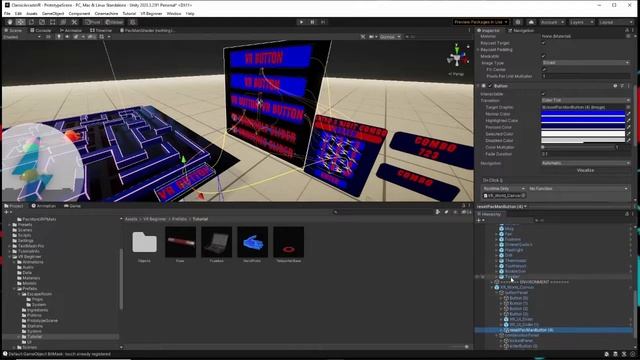The height and width of the screenshot is (360, 640).
Task: Select the TeleporterBase asset thumbnail
Action: (x=289, y=242)
